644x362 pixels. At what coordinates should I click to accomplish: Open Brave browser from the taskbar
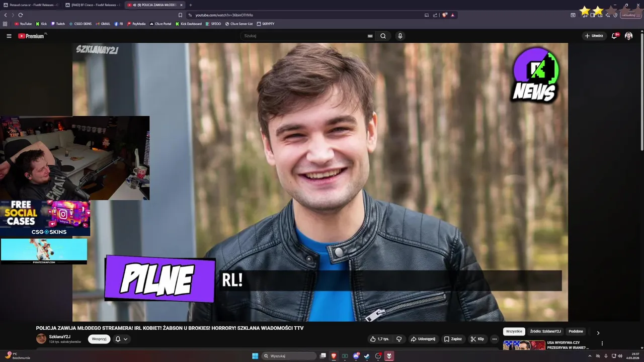coord(333,356)
